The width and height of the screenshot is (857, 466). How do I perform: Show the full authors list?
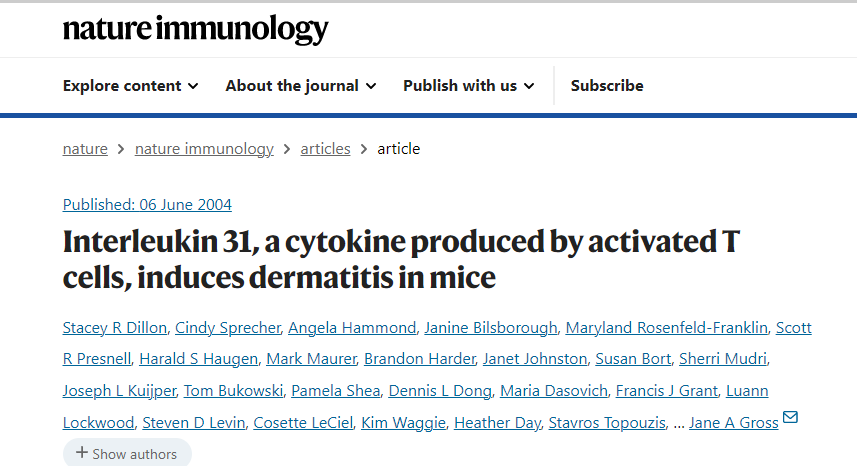(126, 454)
